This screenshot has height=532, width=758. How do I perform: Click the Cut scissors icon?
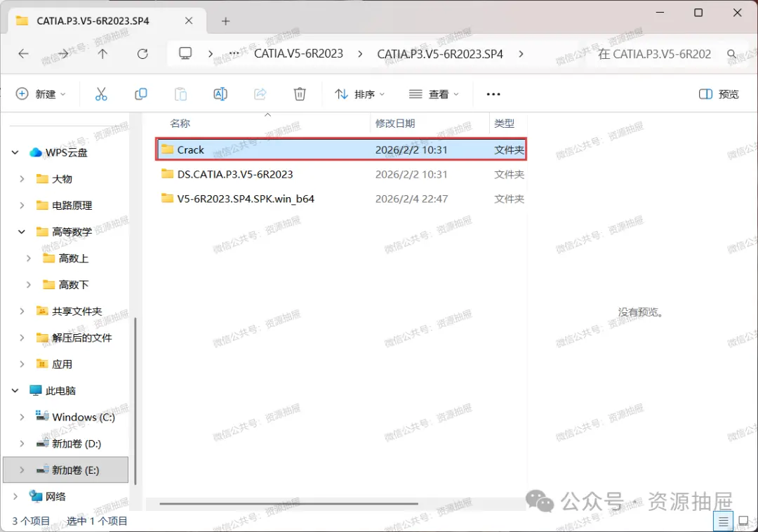[x=101, y=94]
